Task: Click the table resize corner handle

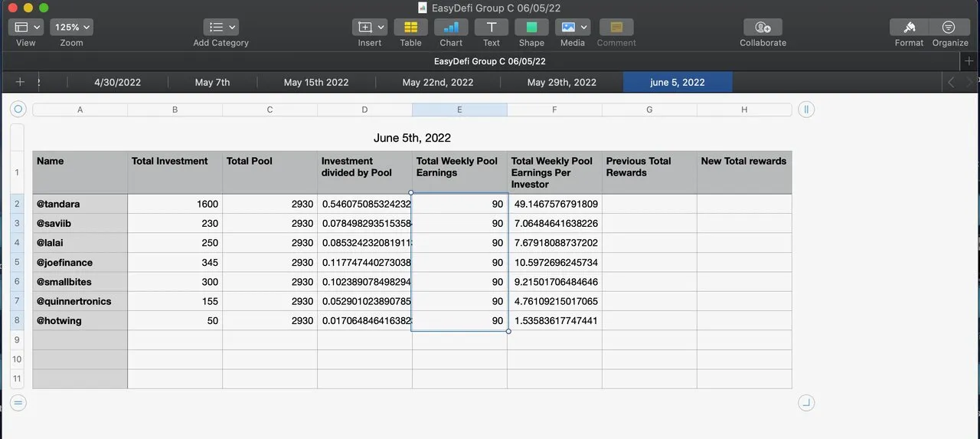Action: (x=805, y=402)
